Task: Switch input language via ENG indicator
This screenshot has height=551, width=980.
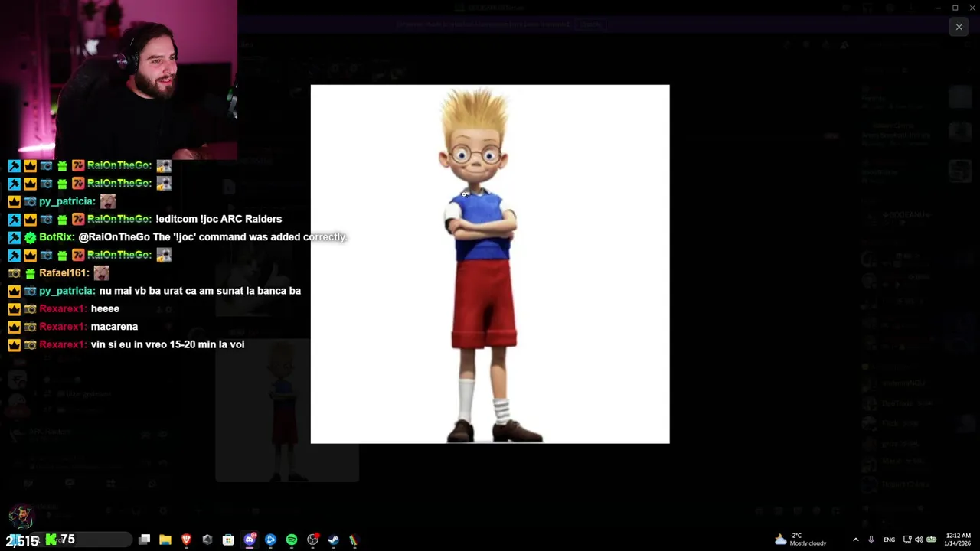Action: pyautogui.click(x=889, y=540)
